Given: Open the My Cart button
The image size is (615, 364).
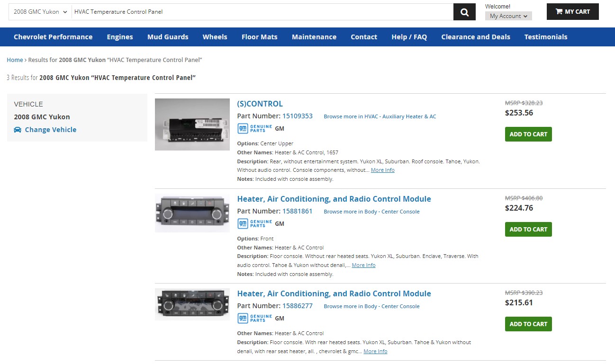Looking at the screenshot, I should pyautogui.click(x=573, y=12).
